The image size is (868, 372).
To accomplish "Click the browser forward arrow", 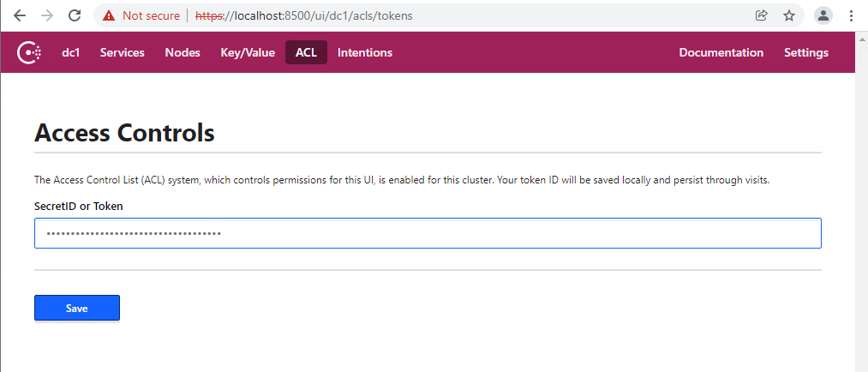I will pos(46,15).
